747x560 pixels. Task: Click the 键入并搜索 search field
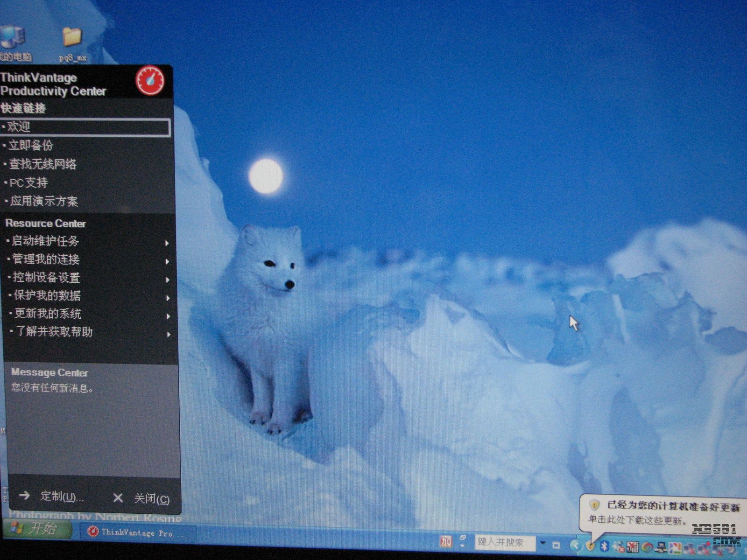[503, 542]
